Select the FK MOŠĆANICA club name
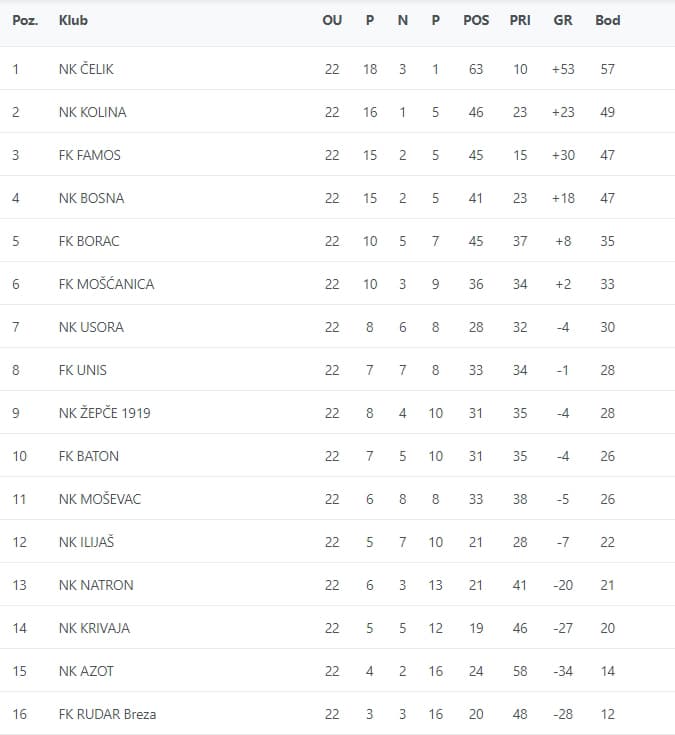Viewport: 675px width, 735px height. pos(107,284)
